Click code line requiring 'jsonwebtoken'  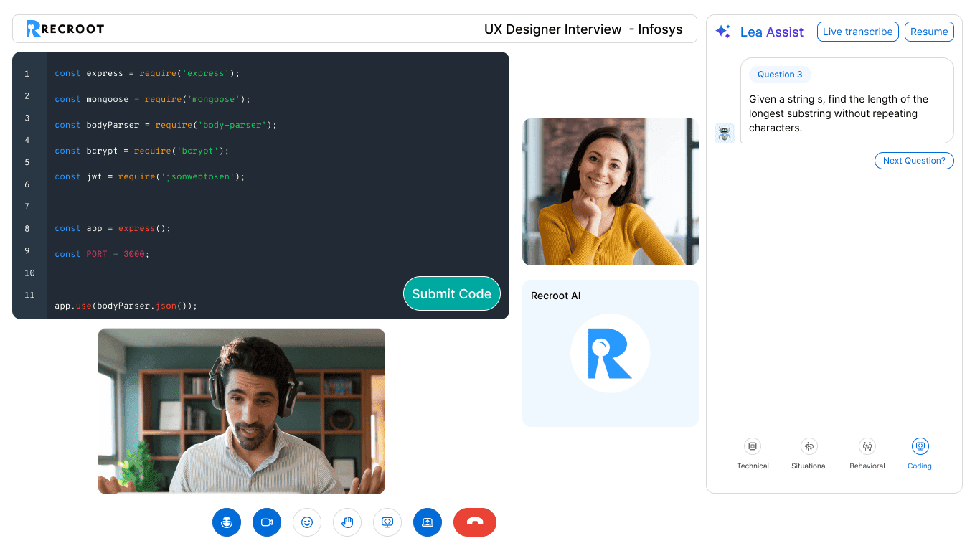click(150, 176)
